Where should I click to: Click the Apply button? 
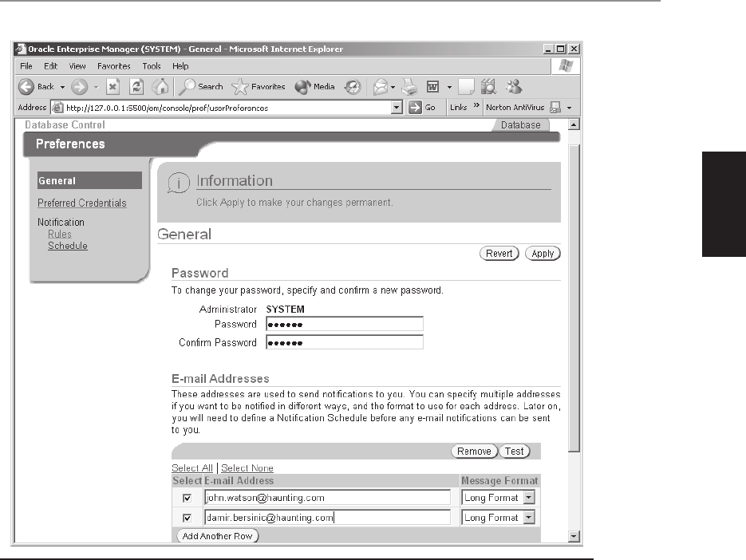tap(543, 254)
